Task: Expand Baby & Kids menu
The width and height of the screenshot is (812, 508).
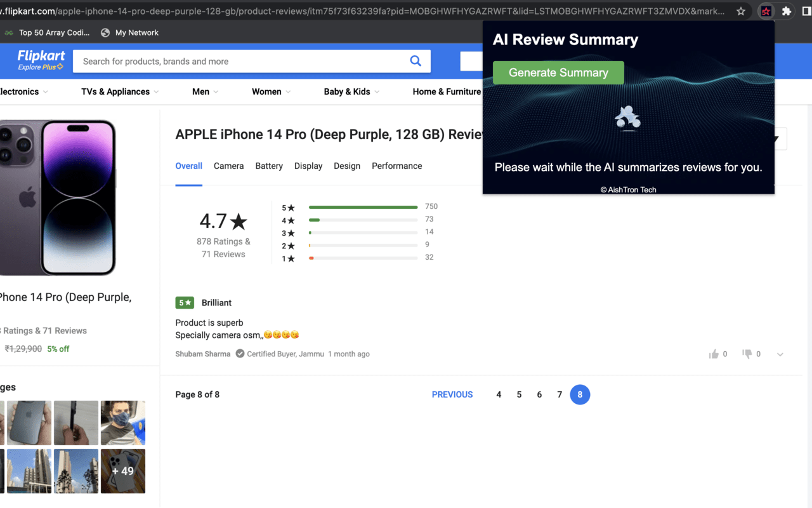Action: pyautogui.click(x=351, y=91)
